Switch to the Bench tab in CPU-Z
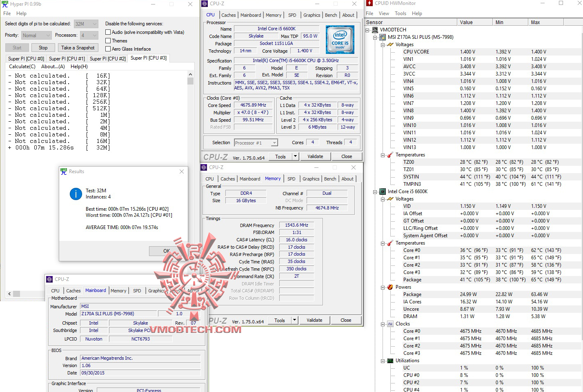The width and height of the screenshot is (583, 392). 331,15
